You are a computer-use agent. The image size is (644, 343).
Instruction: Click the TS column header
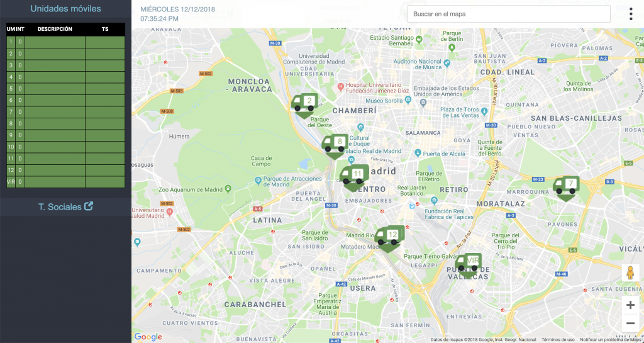(x=105, y=29)
